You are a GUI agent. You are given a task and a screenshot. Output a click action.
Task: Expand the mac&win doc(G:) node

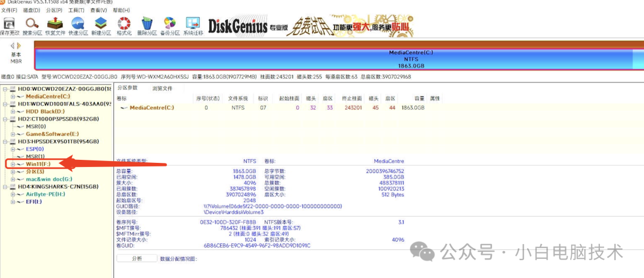(x=13, y=179)
